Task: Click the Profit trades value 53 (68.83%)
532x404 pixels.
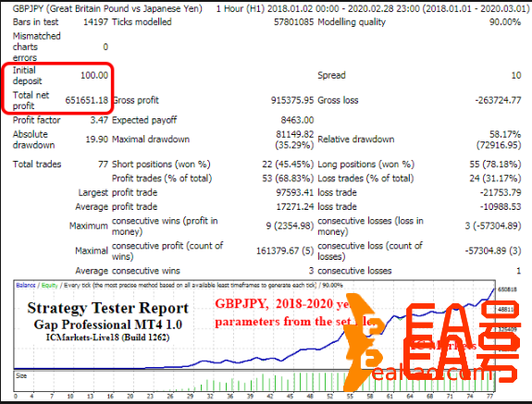Action: (x=288, y=178)
